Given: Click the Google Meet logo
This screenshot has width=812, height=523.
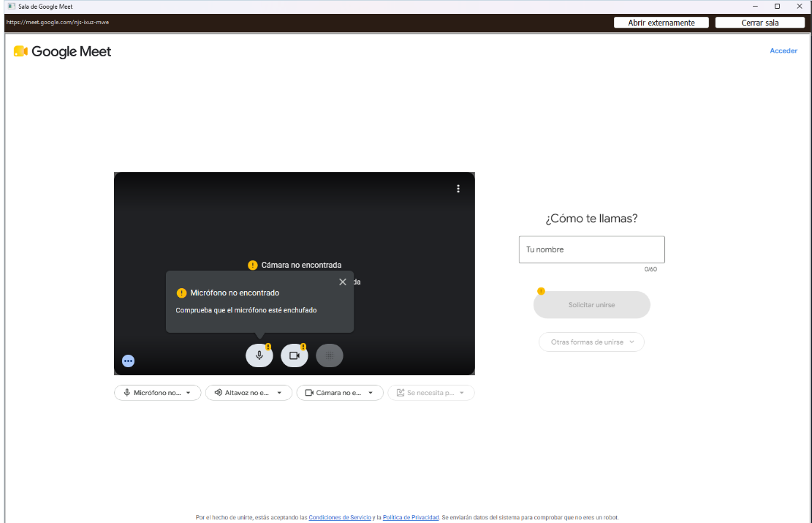Looking at the screenshot, I should [62, 51].
